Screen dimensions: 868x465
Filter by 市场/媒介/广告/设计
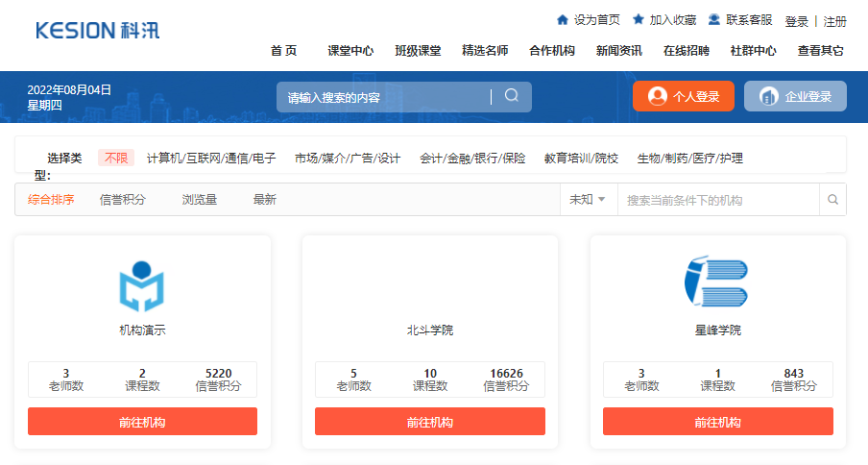tap(348, 159)
